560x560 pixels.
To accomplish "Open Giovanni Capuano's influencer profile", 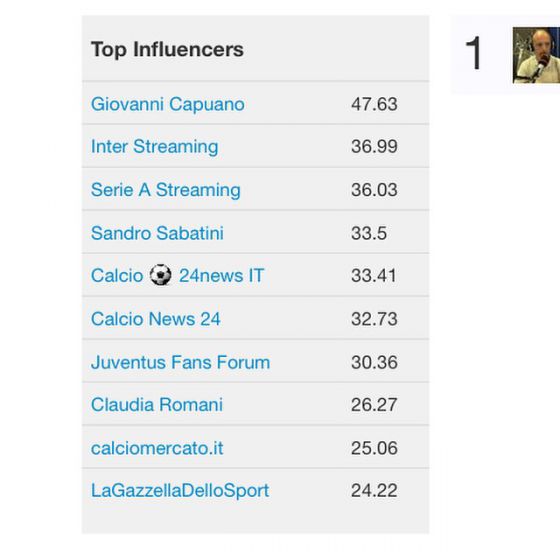I will pyautogui.click(x=168, y=105).
